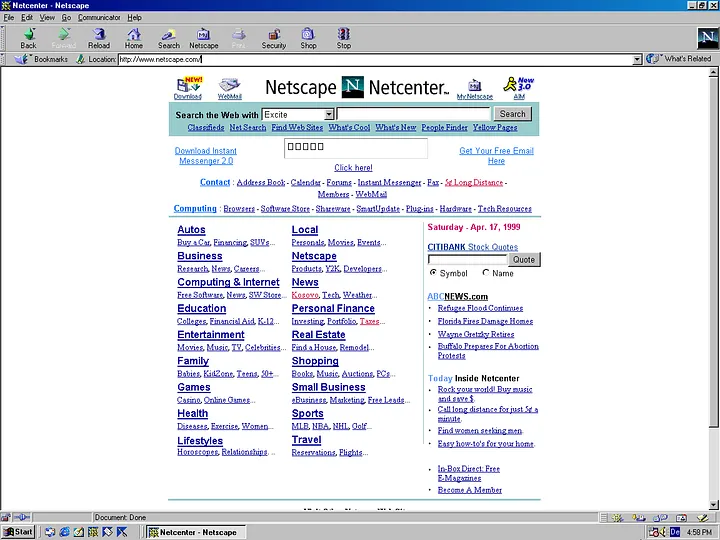Select the Symbol radio button
Viewport: 720px width, 540px height.
click(x=433, y=272)
